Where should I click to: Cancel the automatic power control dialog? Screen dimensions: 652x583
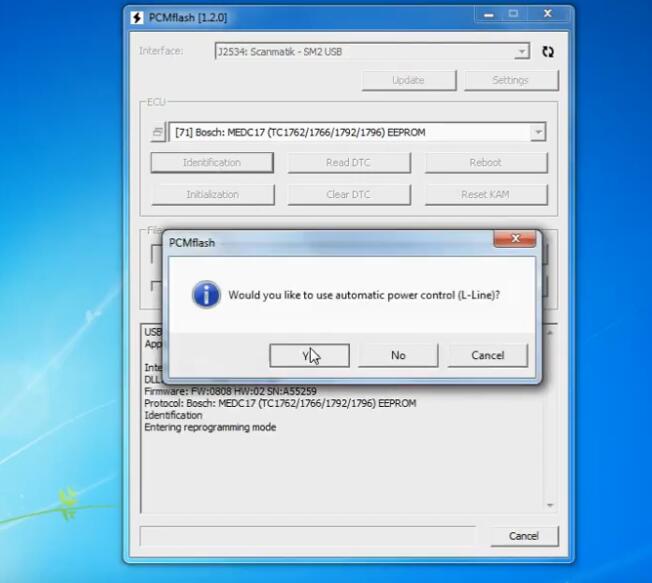(x=488, y=356)
